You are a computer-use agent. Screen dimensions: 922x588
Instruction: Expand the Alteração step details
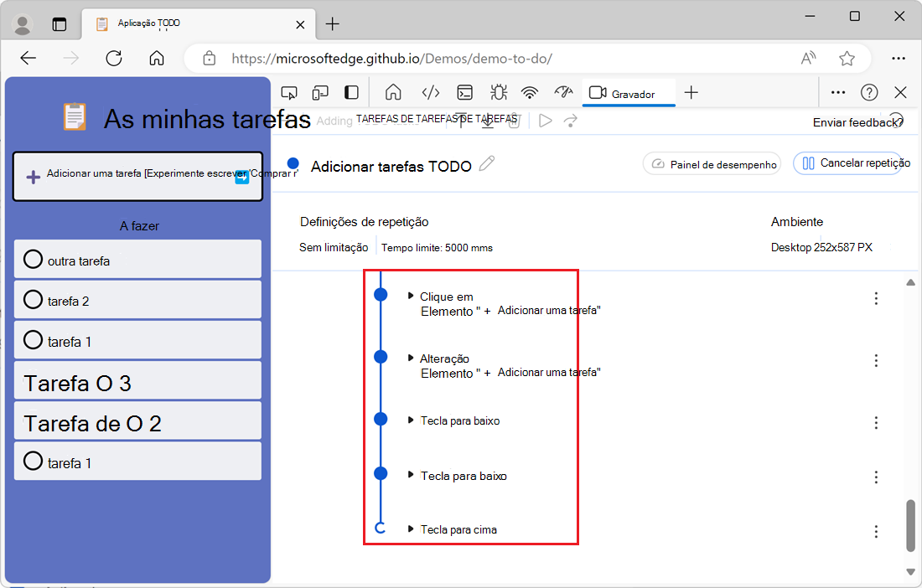[410, 358]
